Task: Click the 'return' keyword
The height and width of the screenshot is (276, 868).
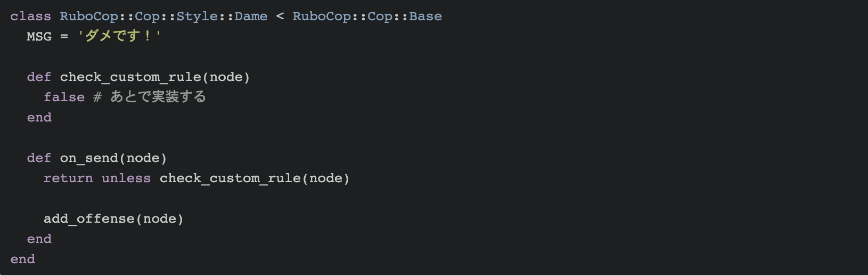Action: 68,178
